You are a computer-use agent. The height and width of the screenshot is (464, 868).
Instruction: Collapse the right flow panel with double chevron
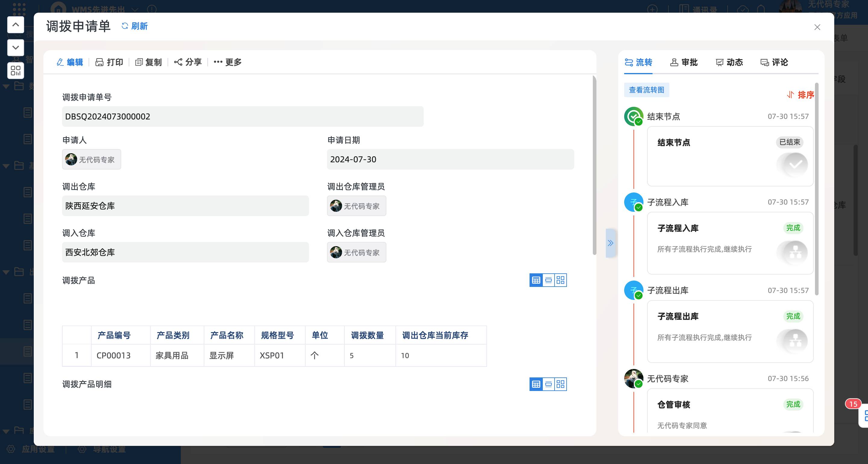[x=610, y=243]
